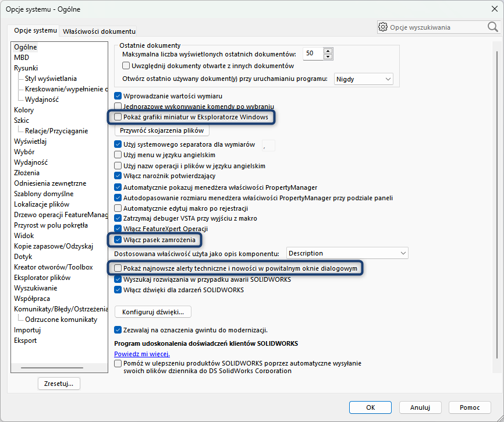Increase maximum recent documents spinner value
504x422 pixels.
tap(328, 51)
